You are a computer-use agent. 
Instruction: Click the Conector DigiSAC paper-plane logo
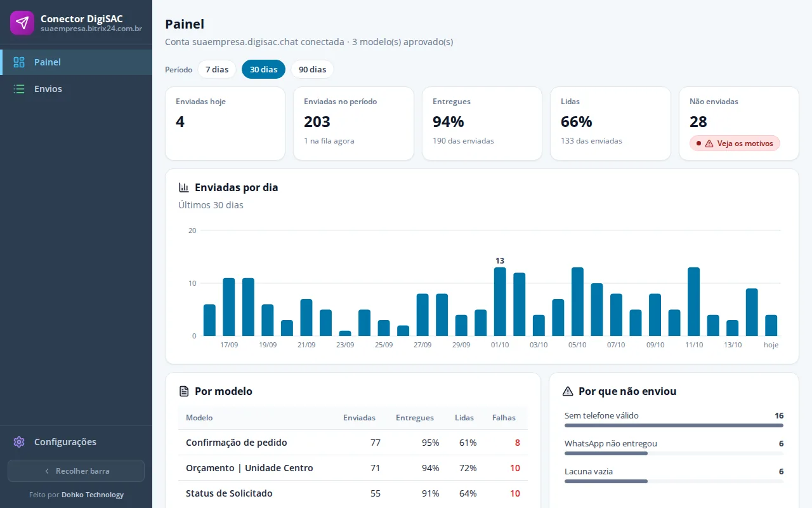tap(22, 23)
